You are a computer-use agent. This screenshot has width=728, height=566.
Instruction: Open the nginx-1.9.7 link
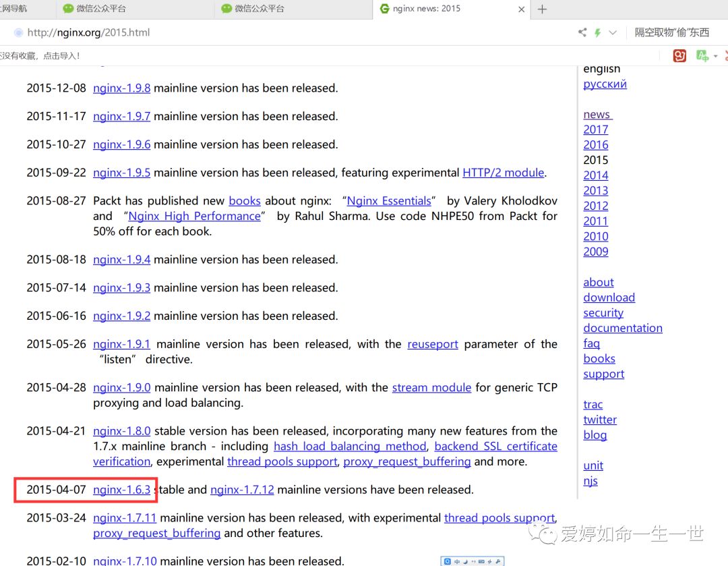[x=121, y=116]
